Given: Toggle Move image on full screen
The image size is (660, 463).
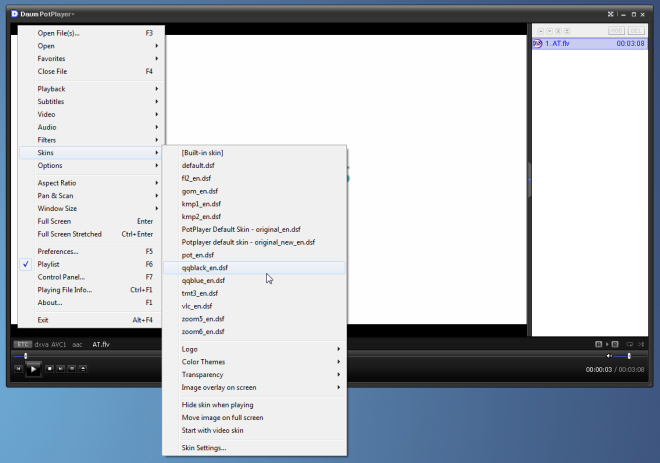Looking at the screenshot, I should coord(254,418).
